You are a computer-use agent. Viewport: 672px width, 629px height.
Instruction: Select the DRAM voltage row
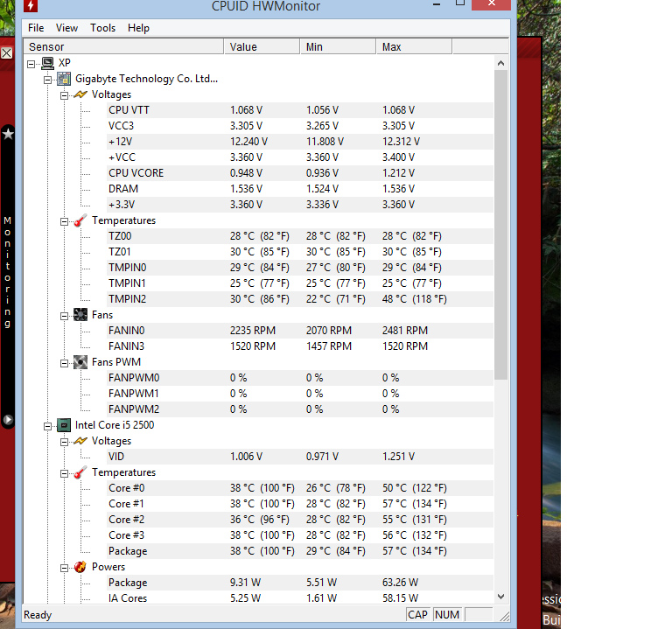pyautogui.click(x=300, y=189)
